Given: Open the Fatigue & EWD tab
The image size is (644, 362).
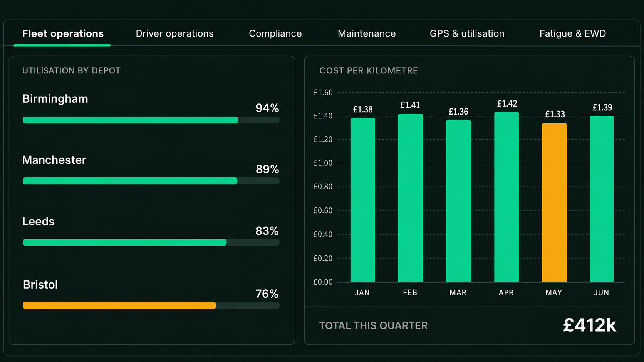Looking at the screenshot, I should tap(572, 33).
